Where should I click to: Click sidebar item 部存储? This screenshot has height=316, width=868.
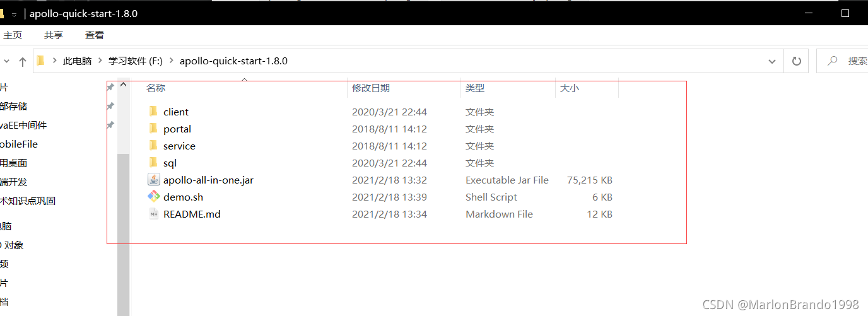tap(14, 106)
